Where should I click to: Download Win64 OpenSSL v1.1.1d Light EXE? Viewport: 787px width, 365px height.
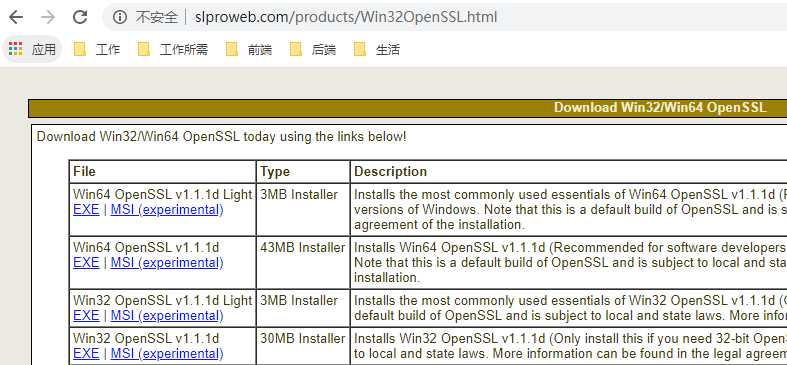click(x=86, y=209)
